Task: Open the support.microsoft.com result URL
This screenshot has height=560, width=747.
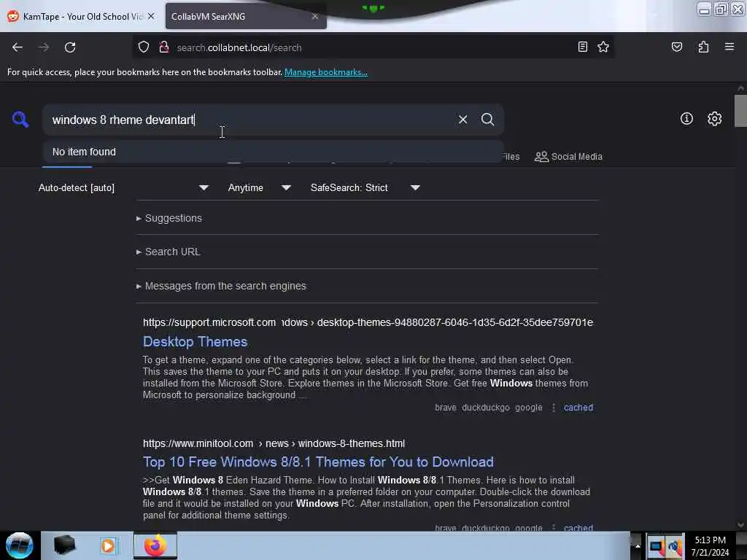Action: [x=368, y=322]
